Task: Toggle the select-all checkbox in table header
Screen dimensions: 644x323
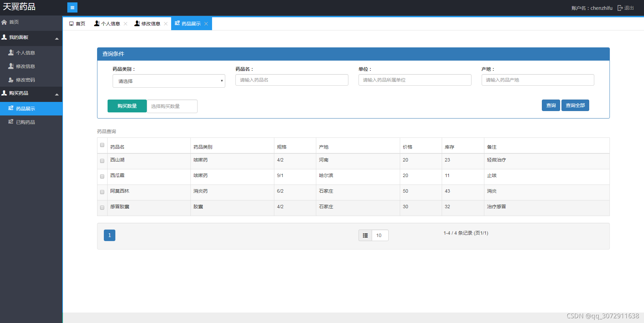Action: pyautogui.click(x=102, y=145)
